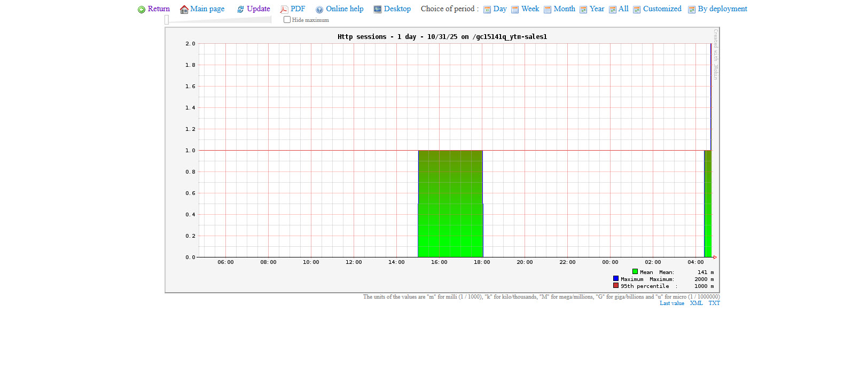Click the Customized calendar icon
Viewport: 868px width, 375px height.
coord(637,10)
